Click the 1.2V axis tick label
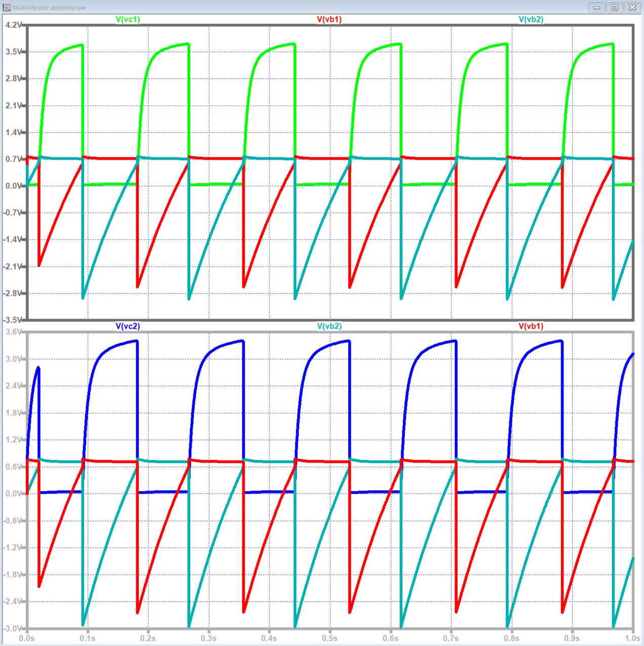The image size is (644, 646). click(14, 440)
